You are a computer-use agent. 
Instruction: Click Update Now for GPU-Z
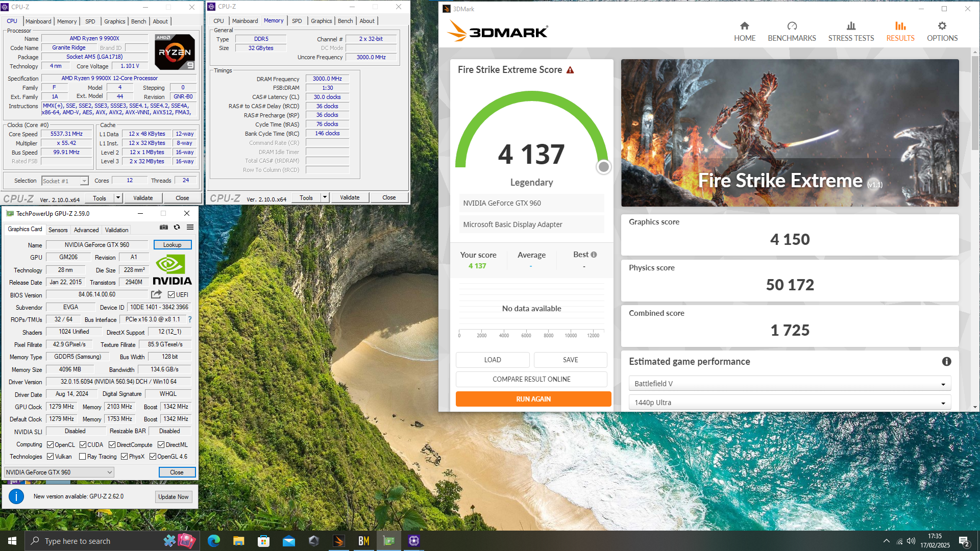click(174, 497)
